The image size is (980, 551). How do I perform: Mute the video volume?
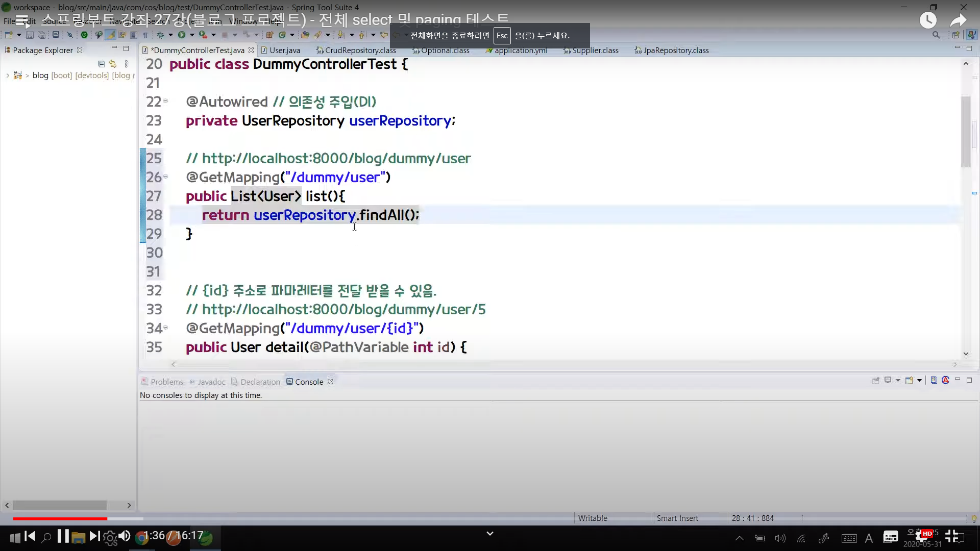coord(124,536)
